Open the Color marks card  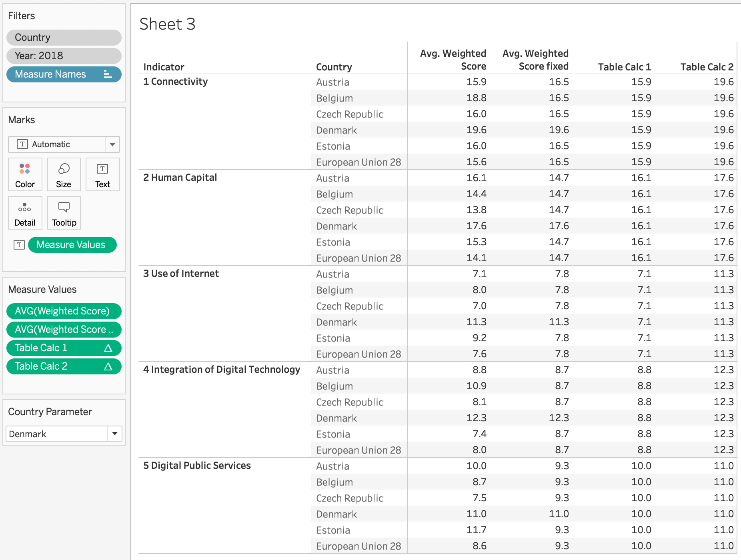(25, 174)
